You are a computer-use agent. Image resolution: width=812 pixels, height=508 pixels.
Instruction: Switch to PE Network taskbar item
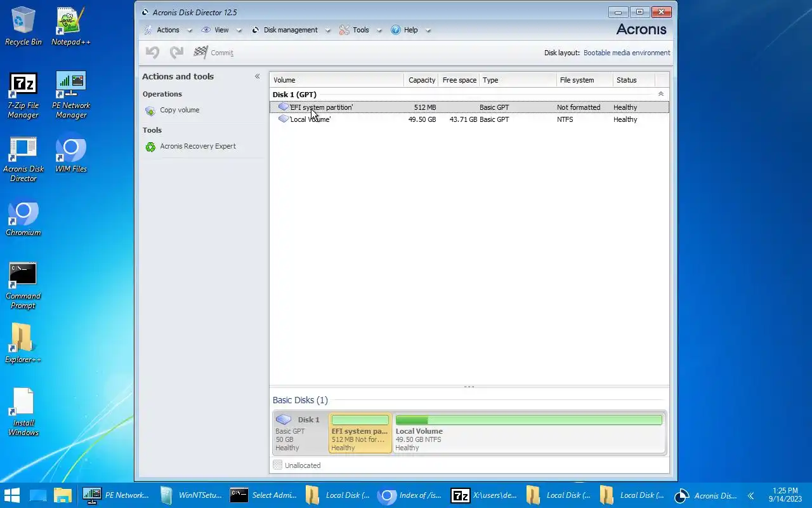tap(117, 495)
